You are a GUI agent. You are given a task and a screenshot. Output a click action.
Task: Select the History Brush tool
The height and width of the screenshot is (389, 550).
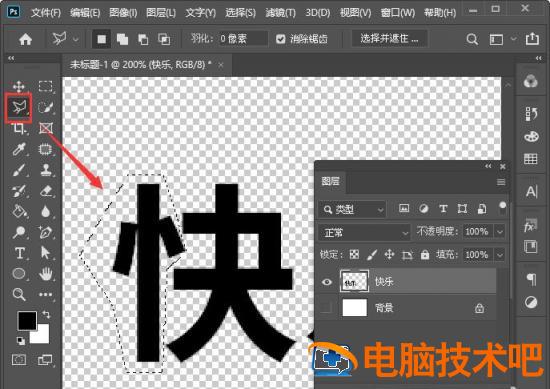point(19,191)
